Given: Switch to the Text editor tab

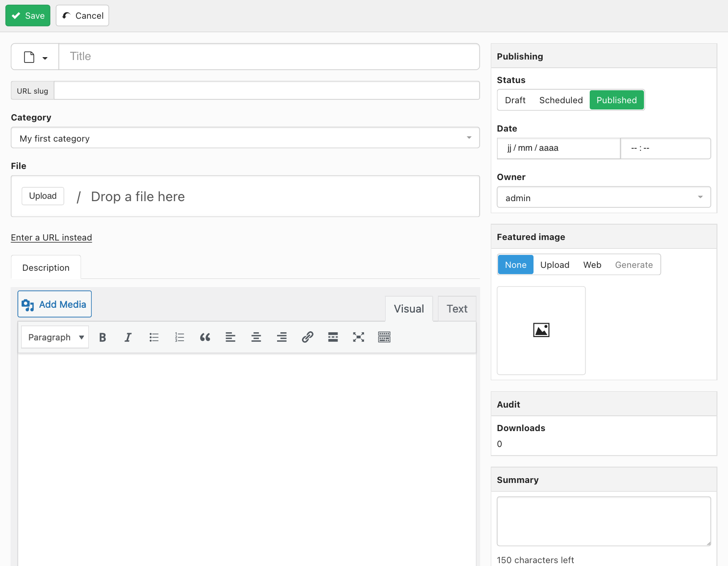Looking at the screenshot, I should 457,309.
